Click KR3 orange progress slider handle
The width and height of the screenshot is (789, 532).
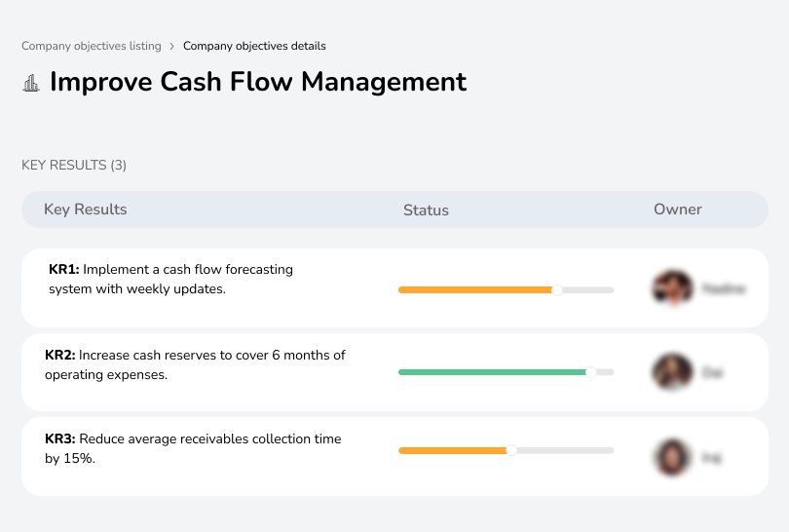tap(511, 450)
